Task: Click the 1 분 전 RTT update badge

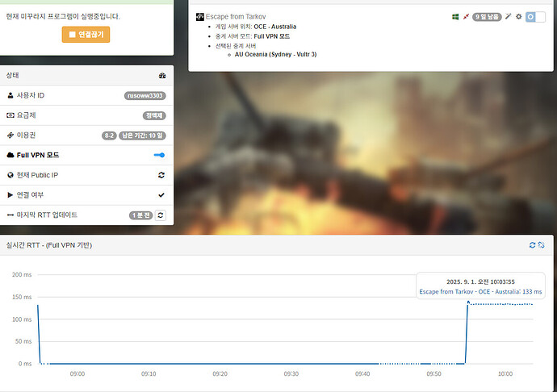Action: 140,215
